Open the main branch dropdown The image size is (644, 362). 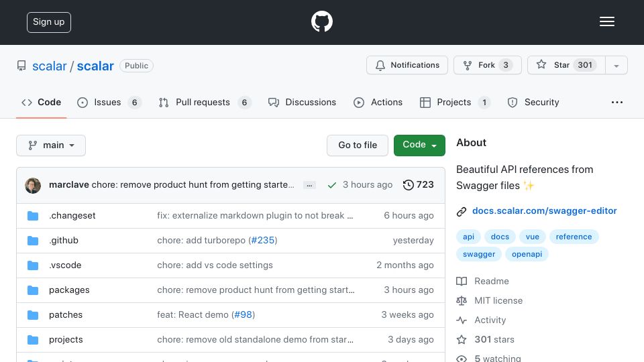click(51, 145)
